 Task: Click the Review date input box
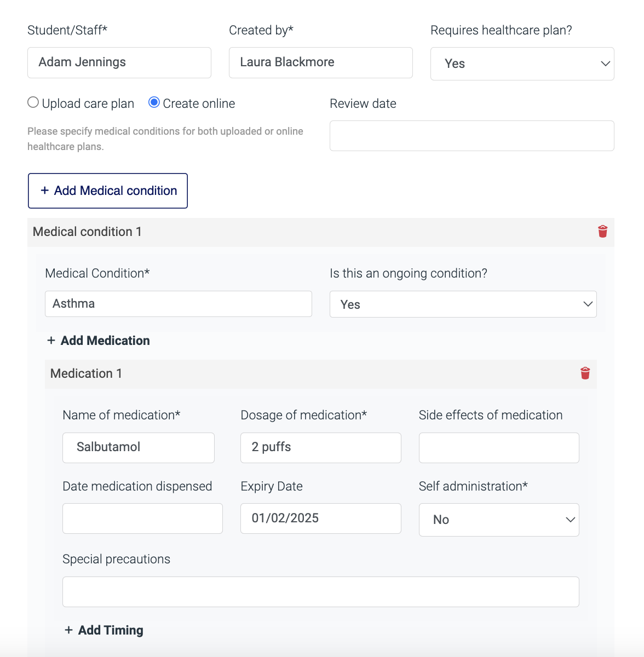pos(472,136)
